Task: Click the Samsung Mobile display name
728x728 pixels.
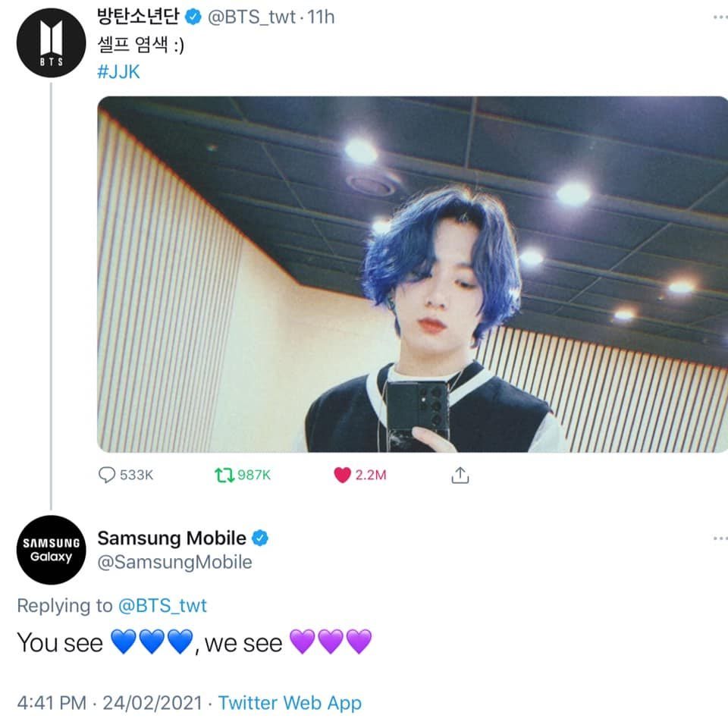Action: point(172,538)
